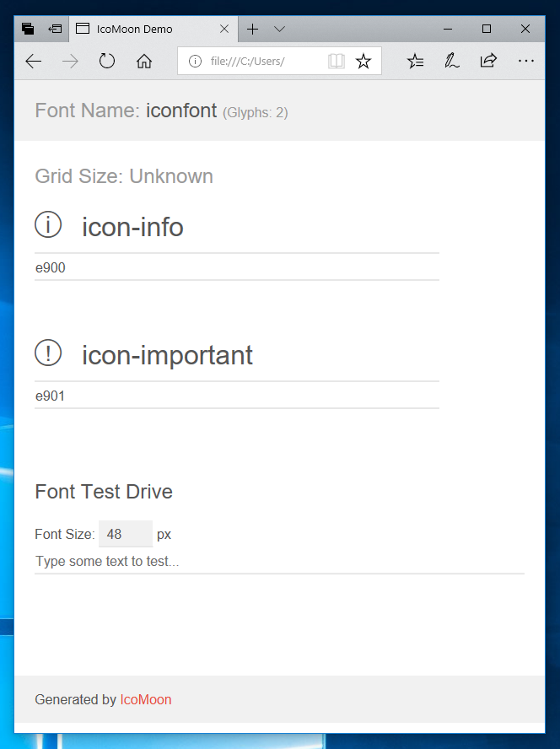Close the IcoMoon Demo tab
560x749 pixels.
click(x=224, y=30)
